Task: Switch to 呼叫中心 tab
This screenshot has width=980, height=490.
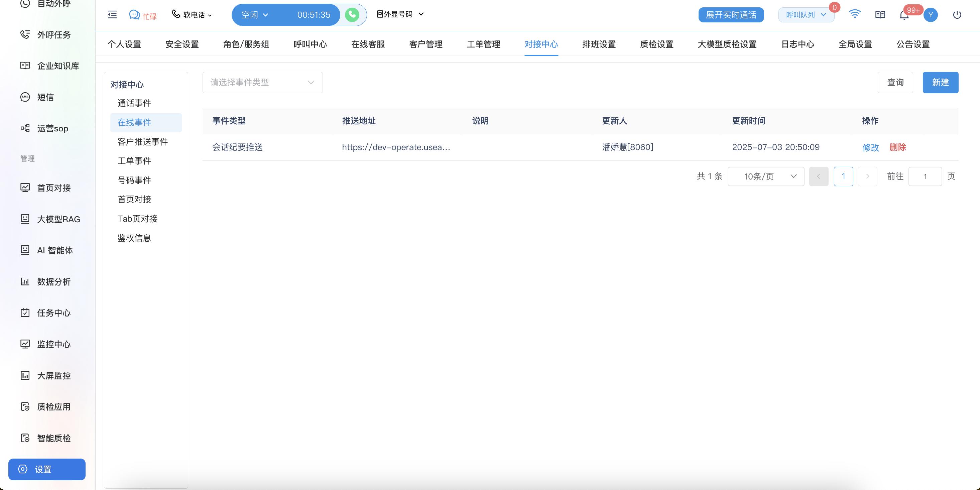Action: click(310, 44)
